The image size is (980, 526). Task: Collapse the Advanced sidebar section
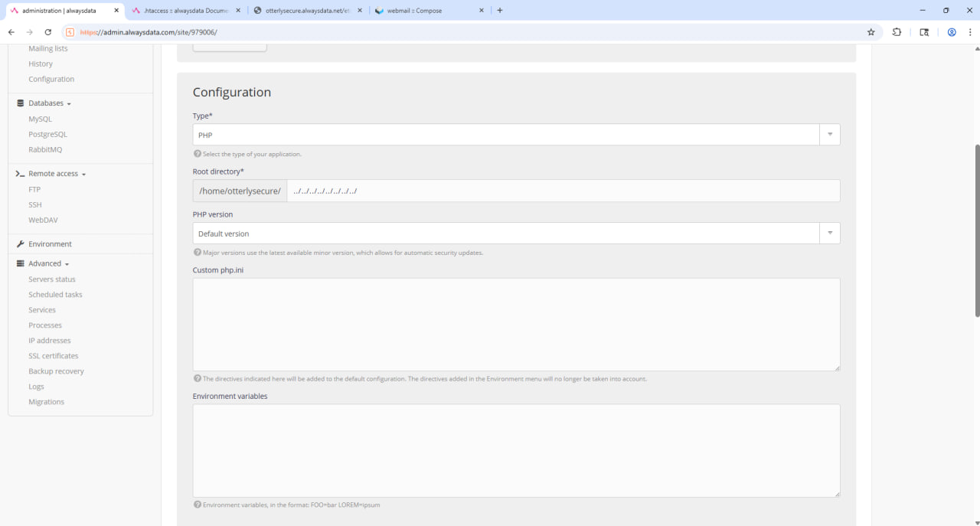(x=48, y=263)
